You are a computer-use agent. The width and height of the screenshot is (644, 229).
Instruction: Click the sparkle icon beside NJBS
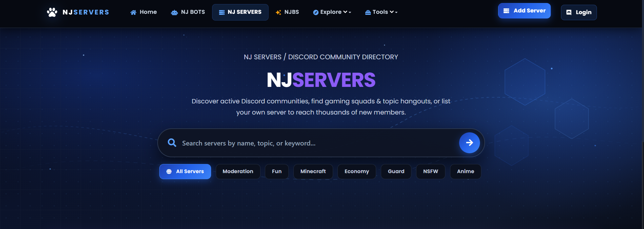[x=278, y=12]
